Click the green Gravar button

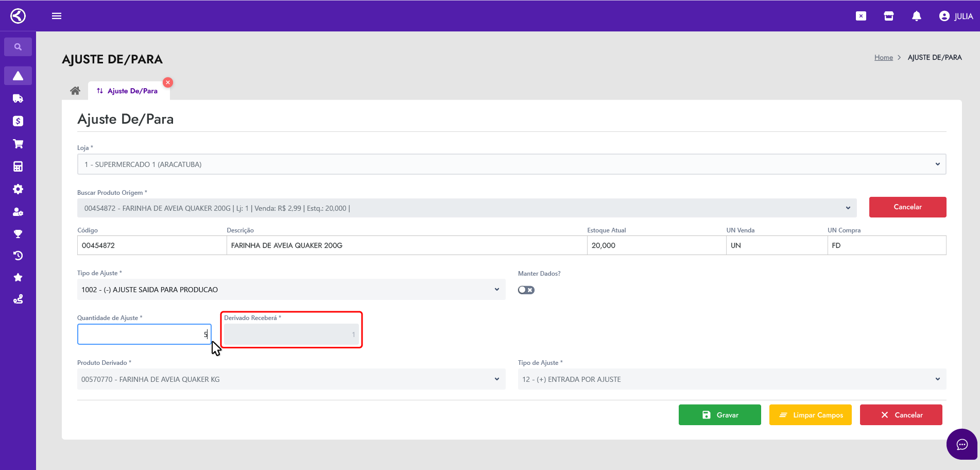[x=719, y=415]
